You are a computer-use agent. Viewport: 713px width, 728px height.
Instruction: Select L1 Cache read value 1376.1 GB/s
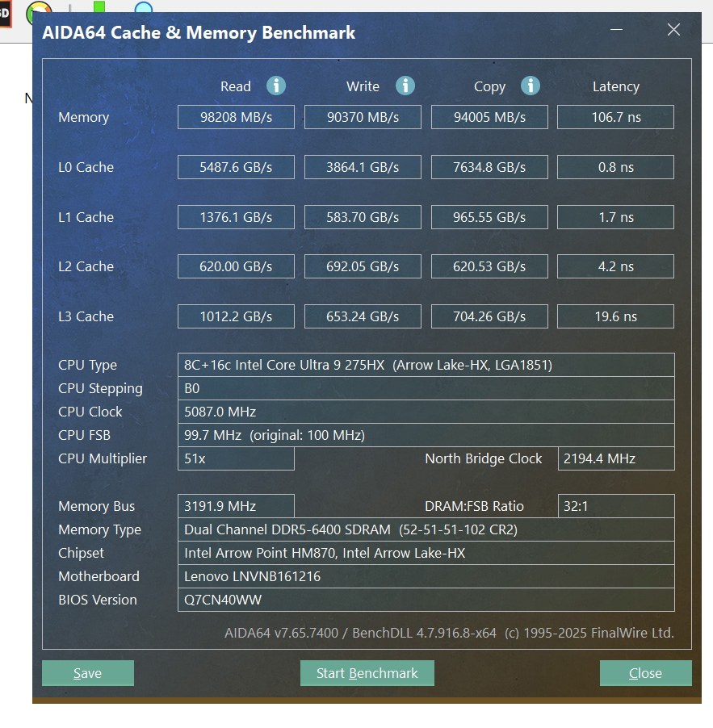(236, 217)
